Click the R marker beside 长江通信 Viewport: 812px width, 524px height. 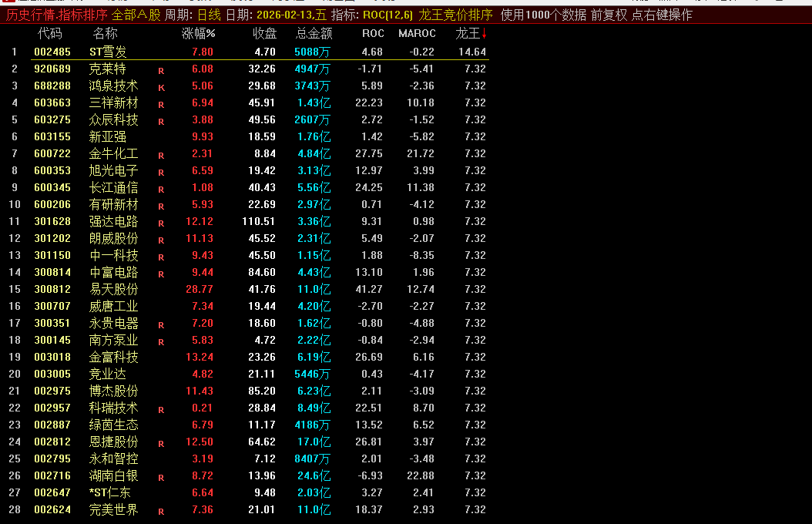click(x=161, y=190)
